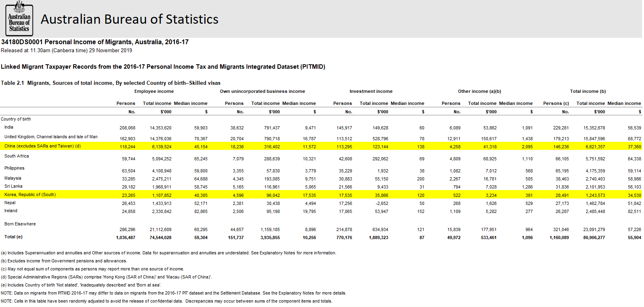This screenshot has height=307, width=644.
Task: Click the Persons (c) column header
Action: pyautogui.click(x=556, y=104)
